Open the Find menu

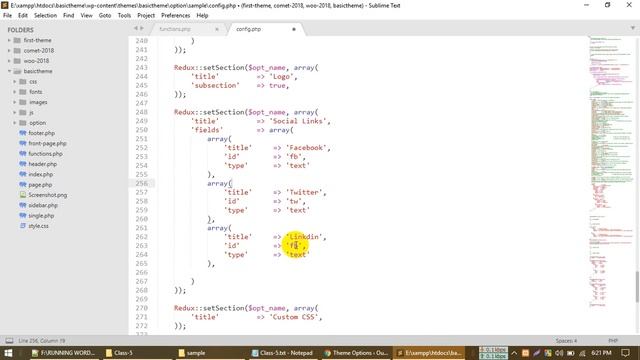[x=69, y=16]
